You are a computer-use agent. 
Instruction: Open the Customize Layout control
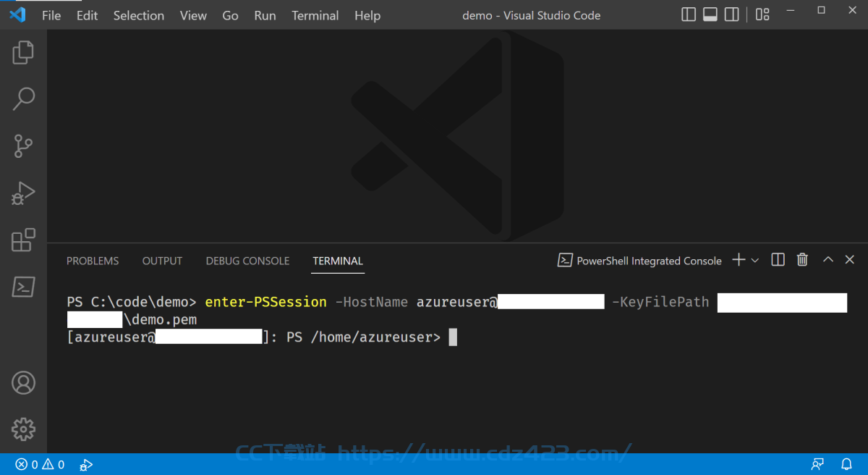(762, 14)
